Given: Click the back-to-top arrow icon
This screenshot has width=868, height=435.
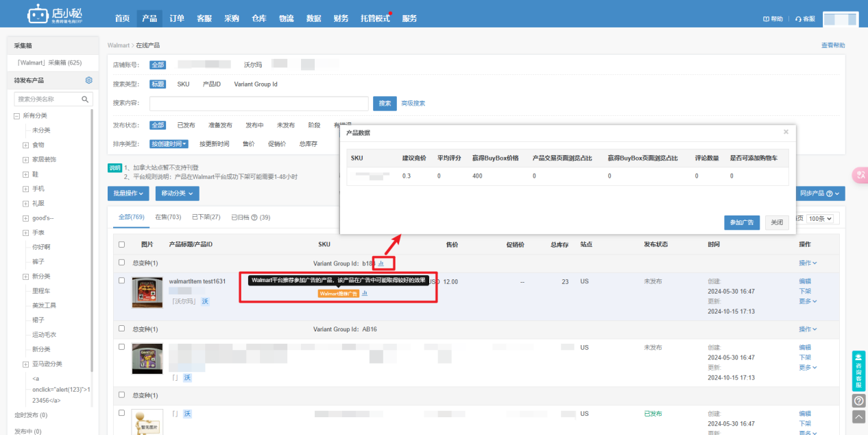Looking at the screenshot, I should (858, 416).
